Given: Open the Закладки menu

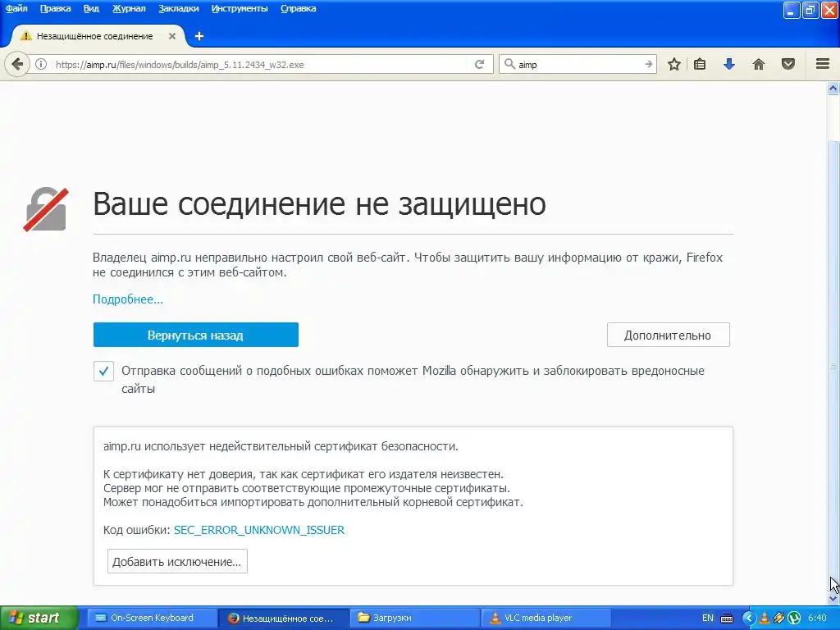Looking at the screenshot, I should coord(178,8).
